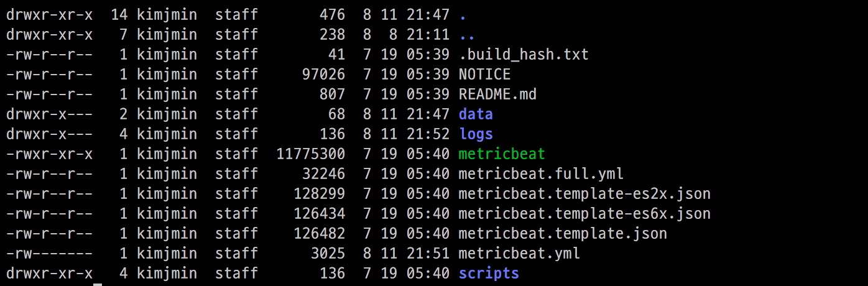The width and height of the screenshot is (868, 286).
Task: Click the metricbeat.yml filename
Action: coord(519,254)
